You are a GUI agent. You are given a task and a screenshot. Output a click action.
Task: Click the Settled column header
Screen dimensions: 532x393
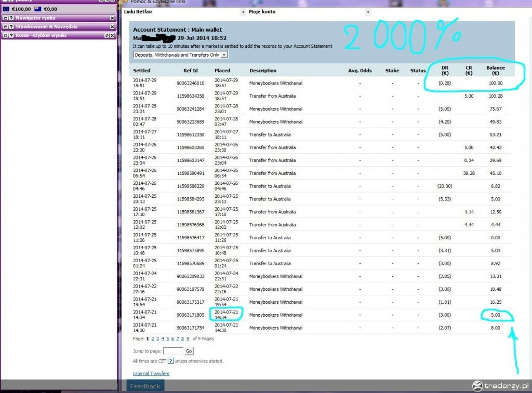141,71
